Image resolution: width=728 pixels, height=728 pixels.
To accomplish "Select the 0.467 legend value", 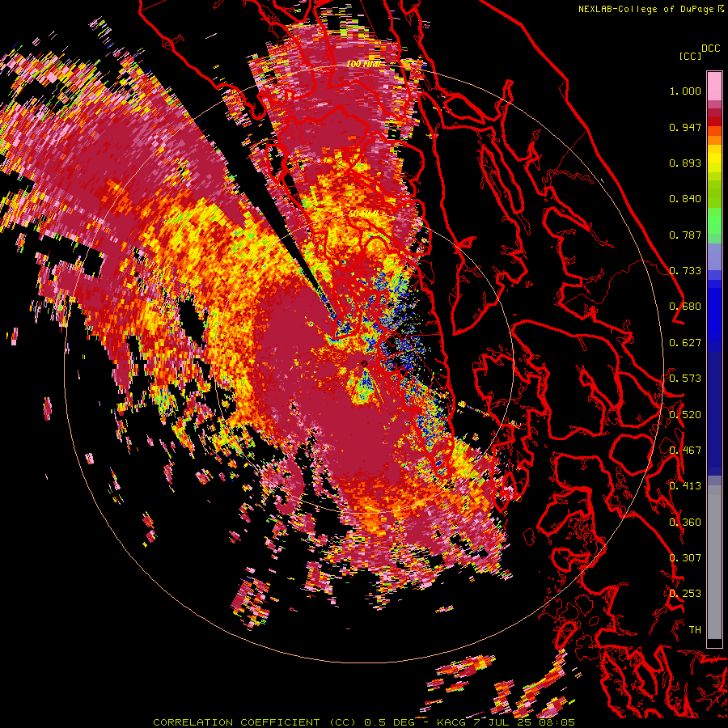I will 685,451.
